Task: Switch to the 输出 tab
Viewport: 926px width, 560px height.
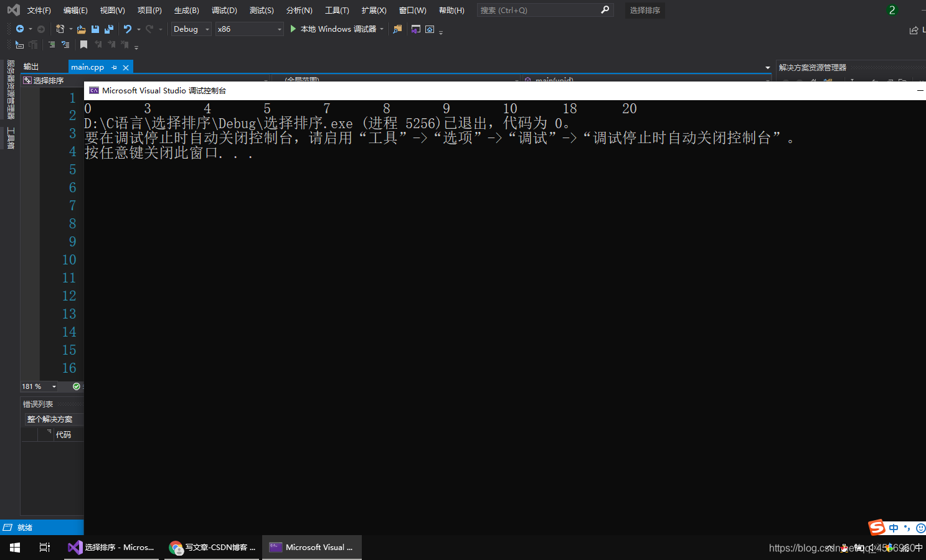Action: pos(31,67)
